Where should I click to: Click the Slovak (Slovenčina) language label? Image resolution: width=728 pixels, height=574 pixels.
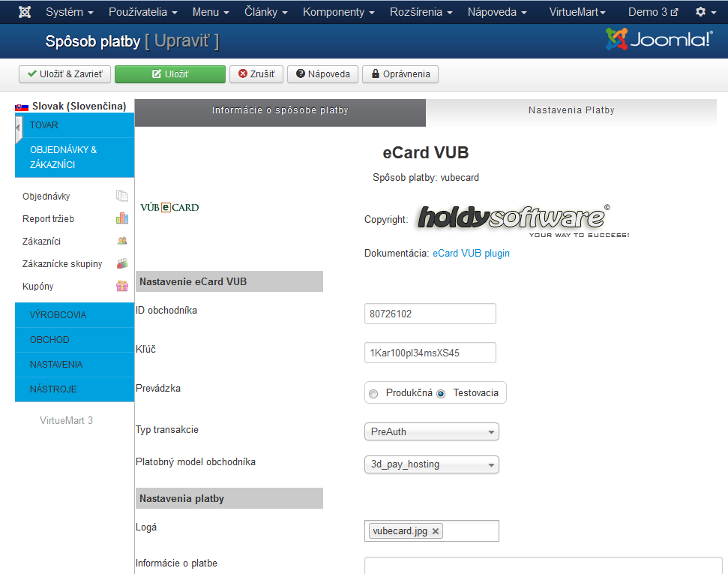(x=79, y=106)
